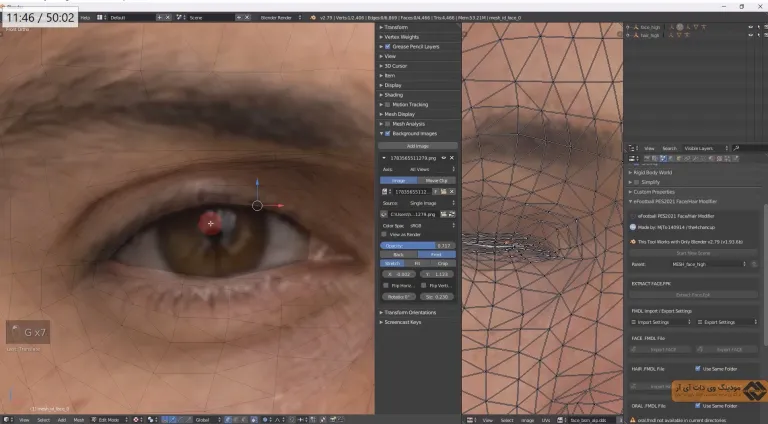Collapse the 1703565511279.png background image entry

pyautogui.click(x=384, y=158)
